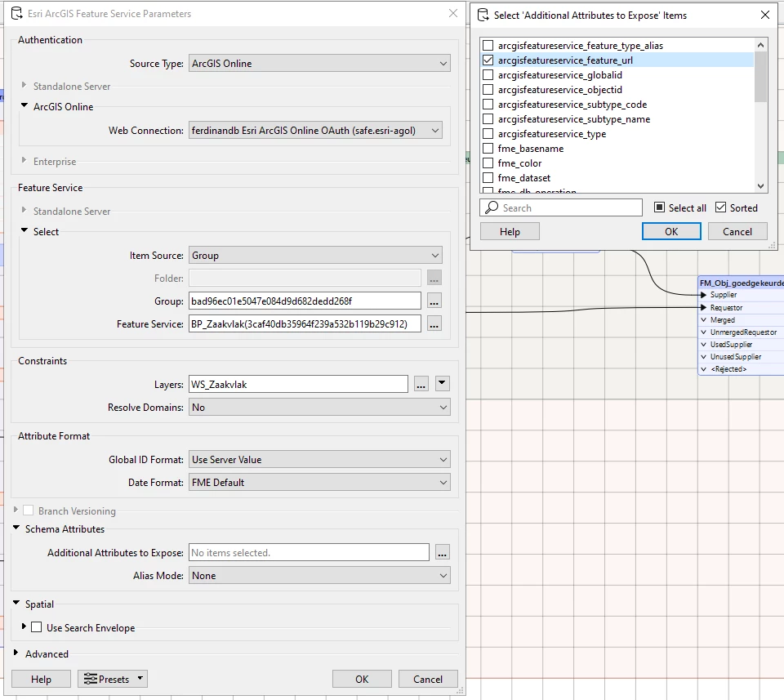Expand the Rejected output port
This screenshot has height=700, width=784.
[703, 369]
